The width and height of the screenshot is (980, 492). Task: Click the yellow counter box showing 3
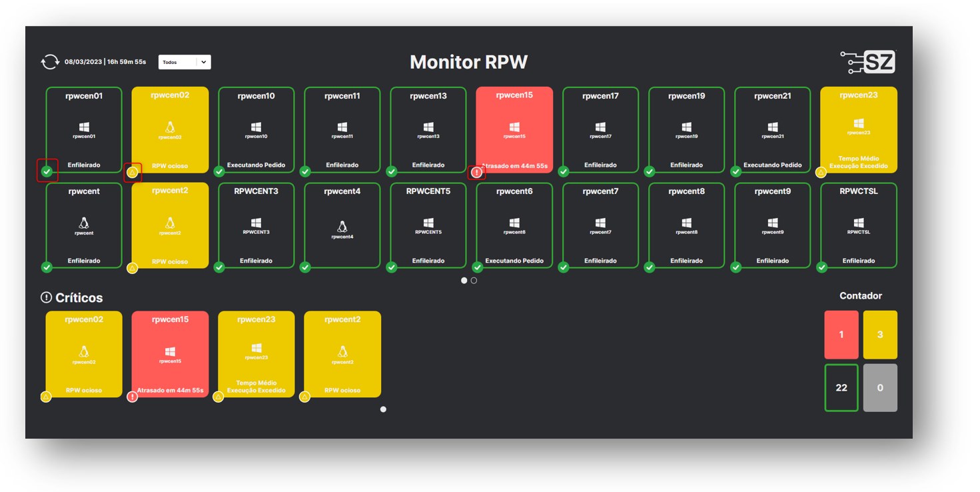[x=880, y=335]
